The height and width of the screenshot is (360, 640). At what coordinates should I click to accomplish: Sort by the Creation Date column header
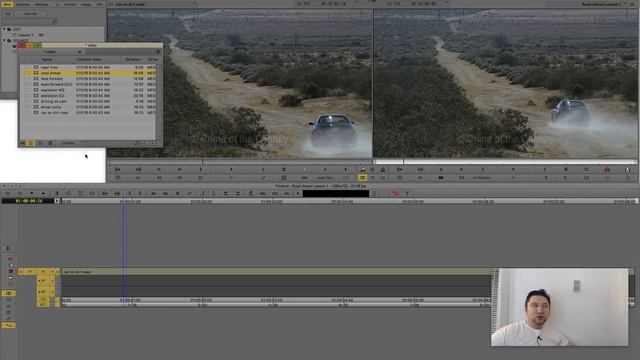coord(89,60)
